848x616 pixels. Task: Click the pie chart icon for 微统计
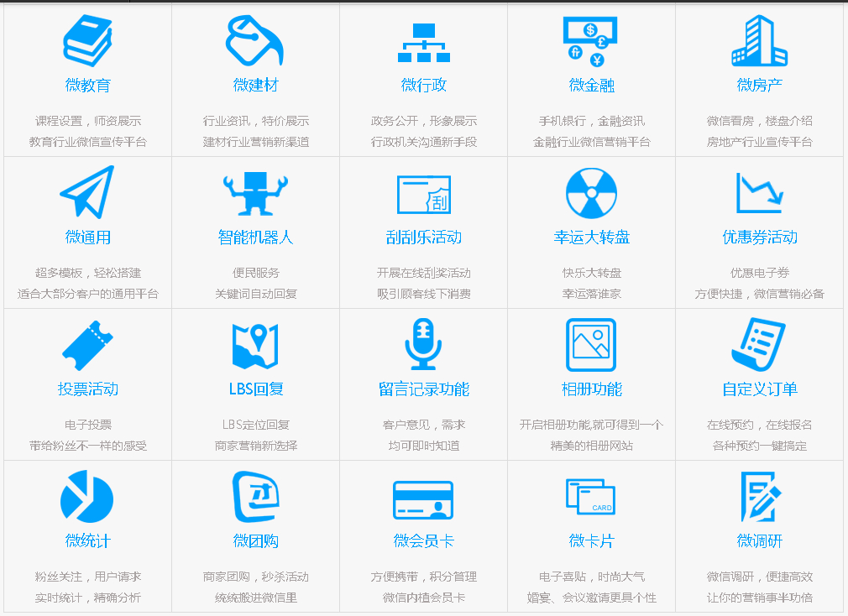(87, 497)
